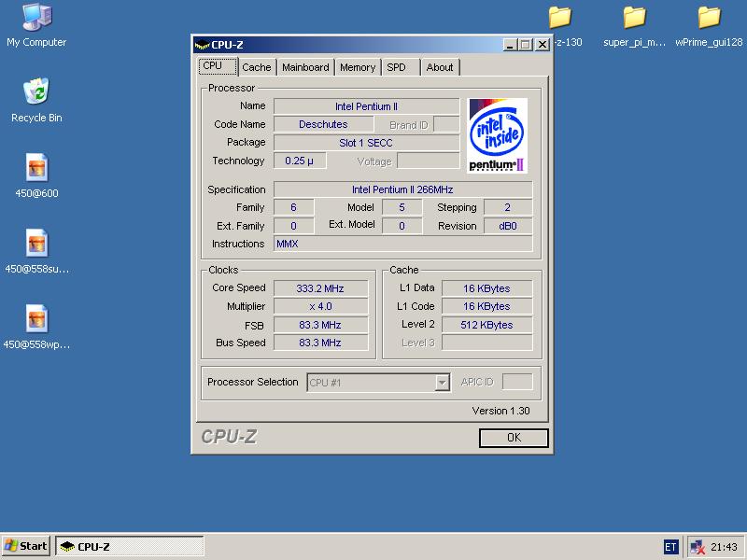Viewport: 747px width, 560px height.
Task: Click the Ext. Model value '0'
Action: pyautogui.click(x=402, y=226)
